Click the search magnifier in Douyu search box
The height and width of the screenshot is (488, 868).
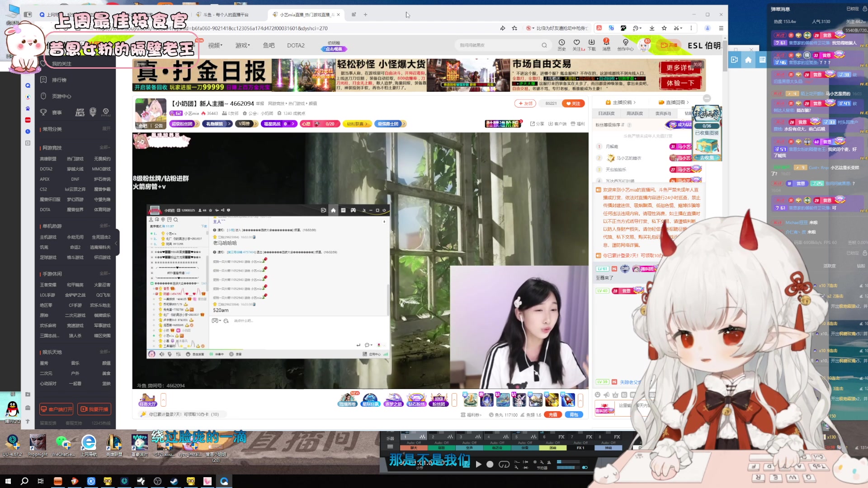tap(544, 45)
